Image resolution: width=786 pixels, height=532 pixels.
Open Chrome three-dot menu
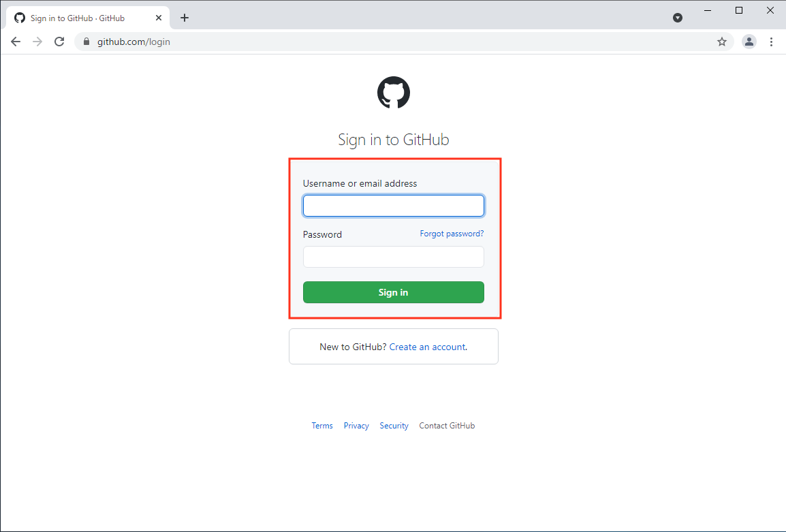pos(771,42)
